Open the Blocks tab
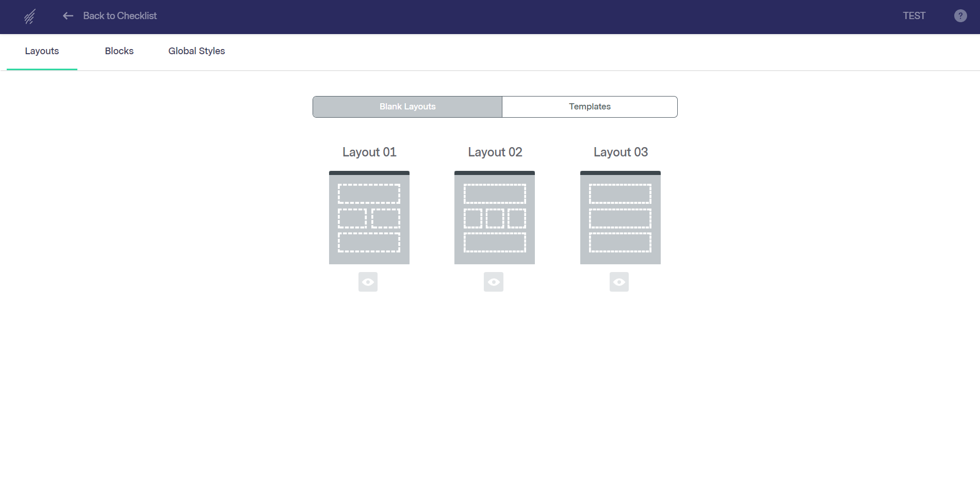The image size is (980, 478). pyautogui.click(x=119, y=51)
